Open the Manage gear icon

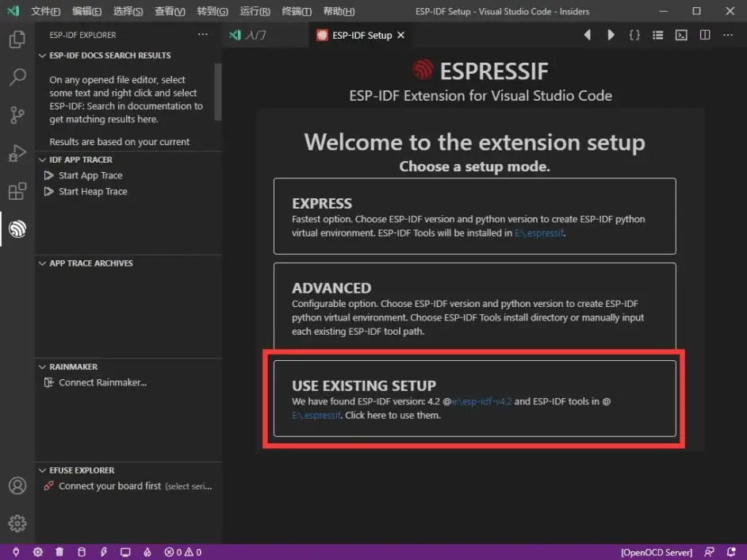[x=17, y=524]
